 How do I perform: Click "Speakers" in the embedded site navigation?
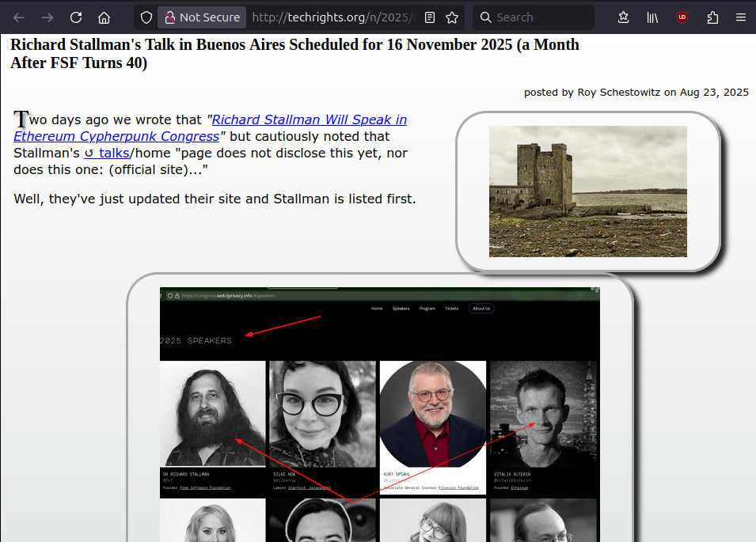point(401,309)
